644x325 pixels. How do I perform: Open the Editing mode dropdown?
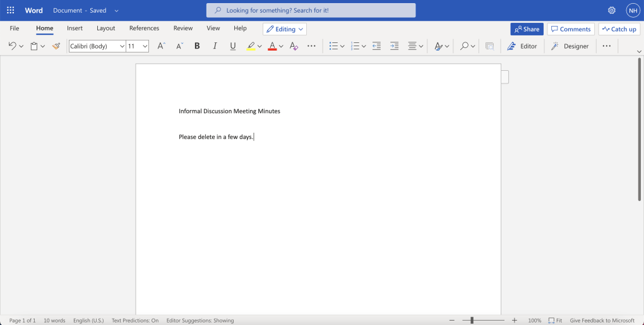pos(285,29)
